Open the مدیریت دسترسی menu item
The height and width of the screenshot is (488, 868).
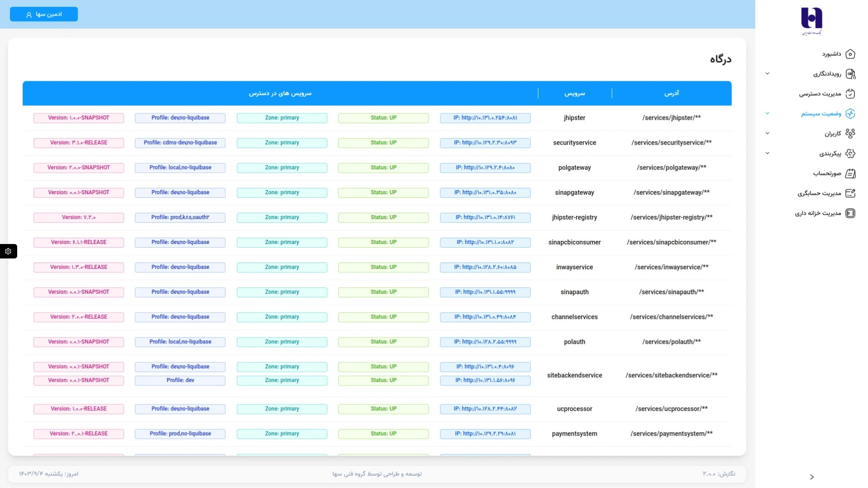820,94
